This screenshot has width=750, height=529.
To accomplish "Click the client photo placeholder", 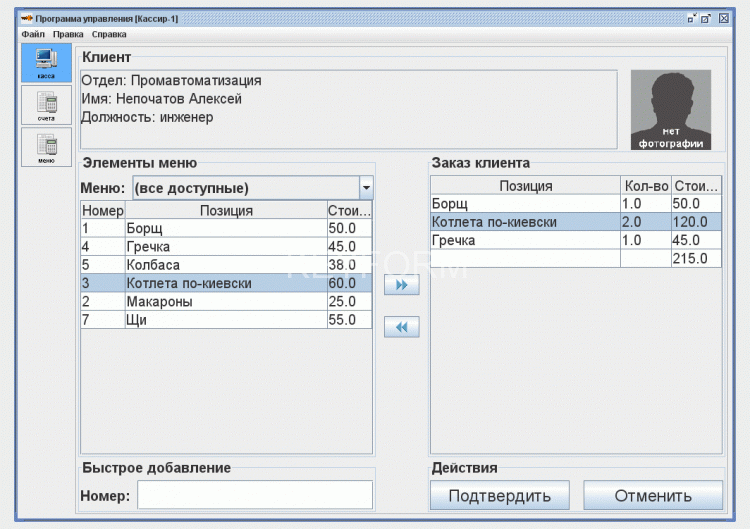I will click(x=670, y=110).
